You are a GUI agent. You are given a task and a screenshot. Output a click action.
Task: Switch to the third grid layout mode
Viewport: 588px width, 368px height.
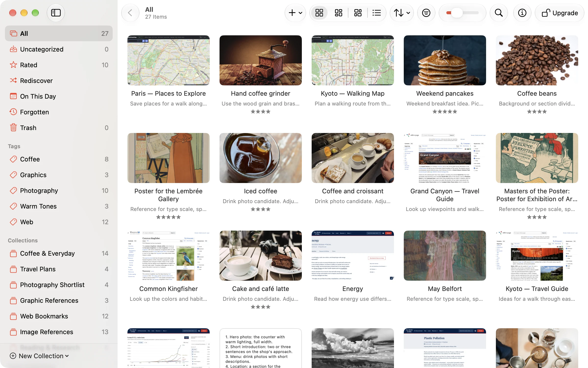click(x=358, y=13)
